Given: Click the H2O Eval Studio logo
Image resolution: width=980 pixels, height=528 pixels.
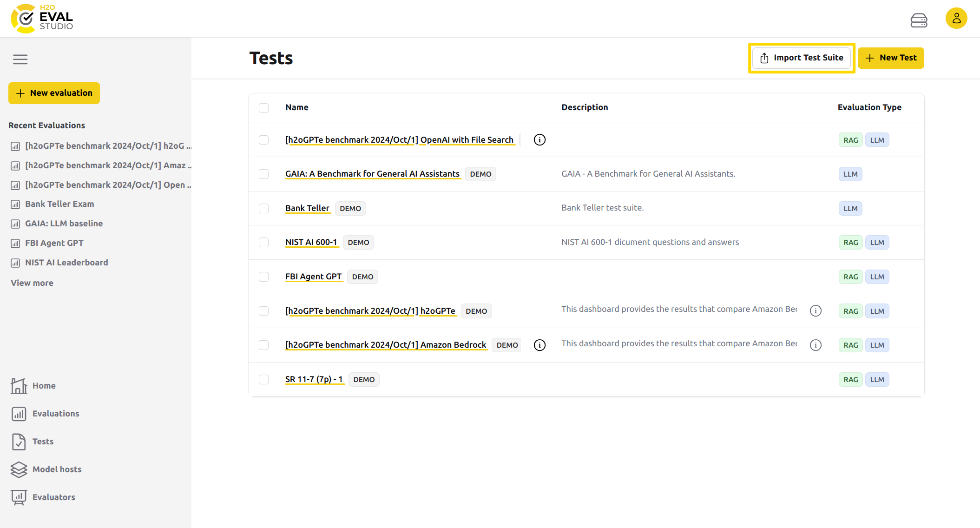Looking at the screenshot, I should point(41,18).
